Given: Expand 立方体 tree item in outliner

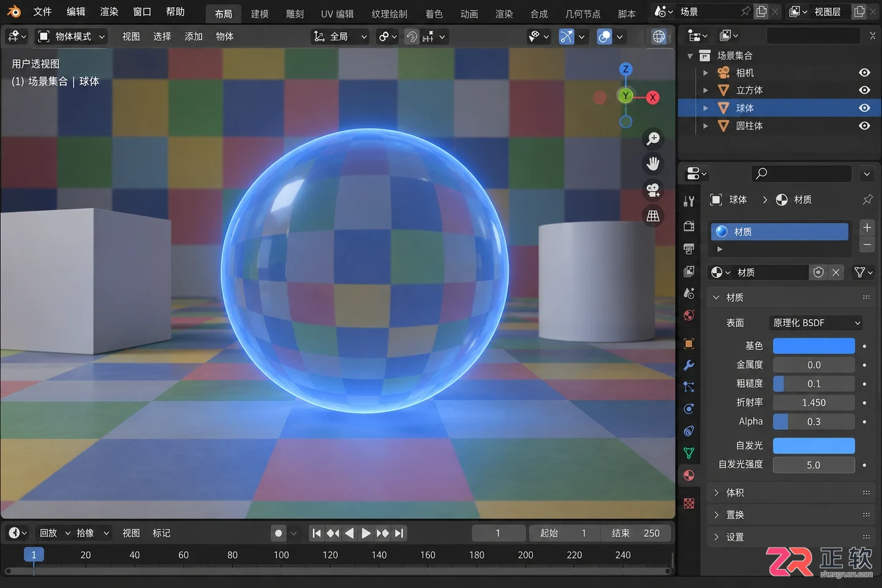Looking at the screenshot, I should [706, 90].
